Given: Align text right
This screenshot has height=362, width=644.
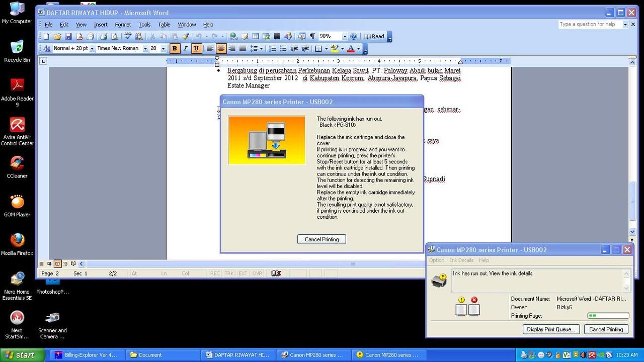Looking at the screenshot, I should point(232,48).
